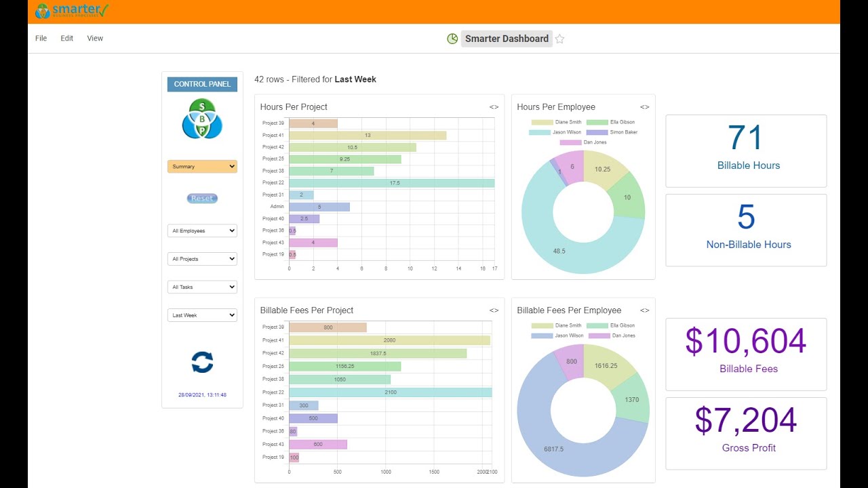Toggle Ella Gibson legend in Hours Per Employee
The height and width of the screenshot is (488, 868).
[611, 122]
